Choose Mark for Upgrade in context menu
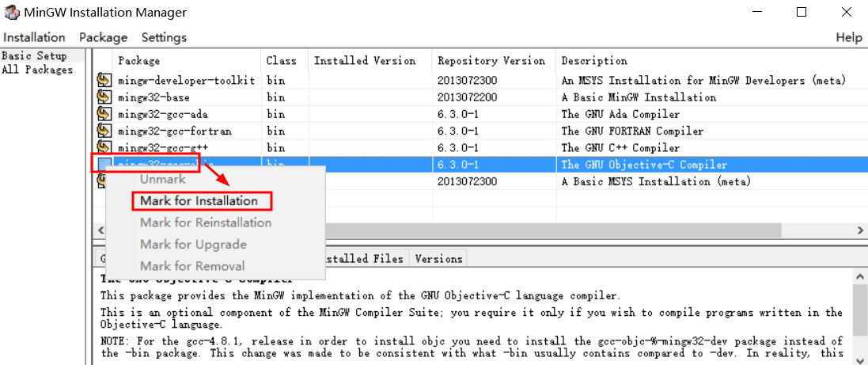Viewport: 868px width, 365px height. click(x=193, y=244)
